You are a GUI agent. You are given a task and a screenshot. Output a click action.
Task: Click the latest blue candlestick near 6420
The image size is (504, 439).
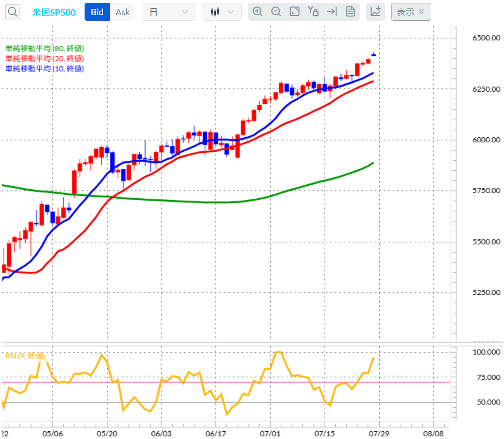pyautogui.click(x=373, y=55)
